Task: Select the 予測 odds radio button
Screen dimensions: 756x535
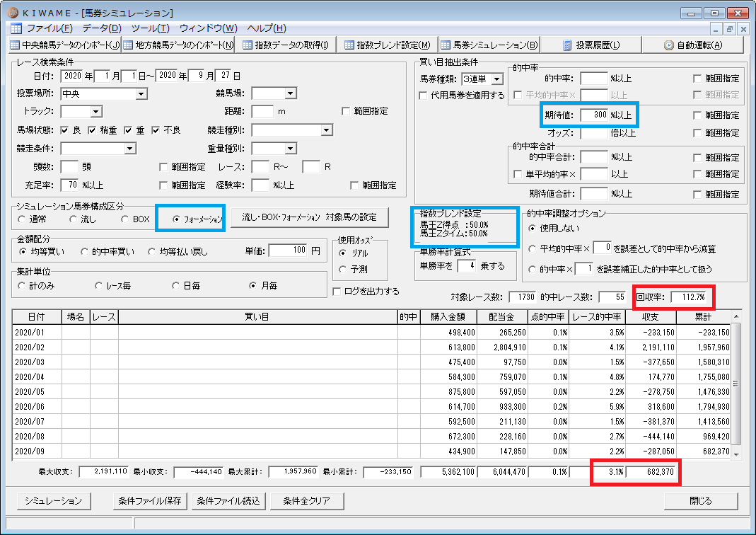Action: [x=342, y=269]
